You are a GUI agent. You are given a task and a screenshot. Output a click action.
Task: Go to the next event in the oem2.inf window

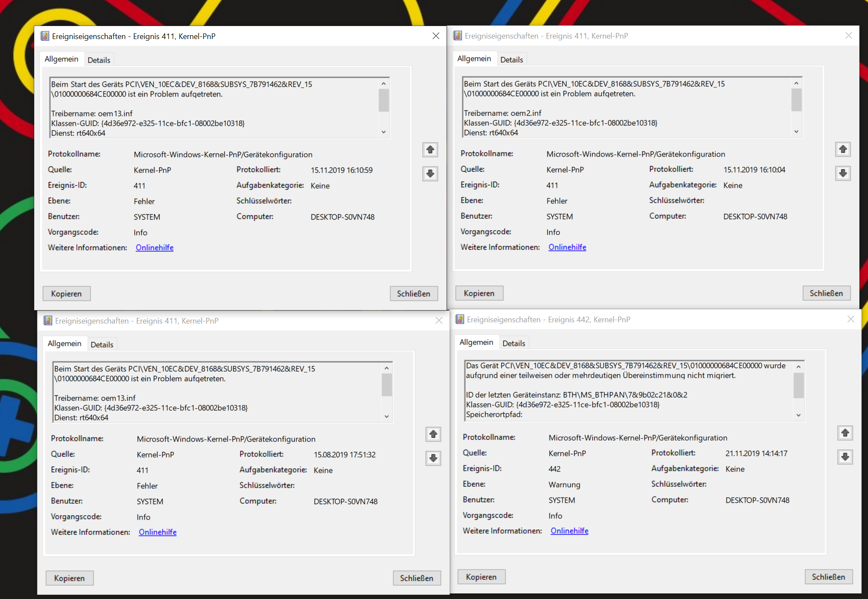point(843,173)
